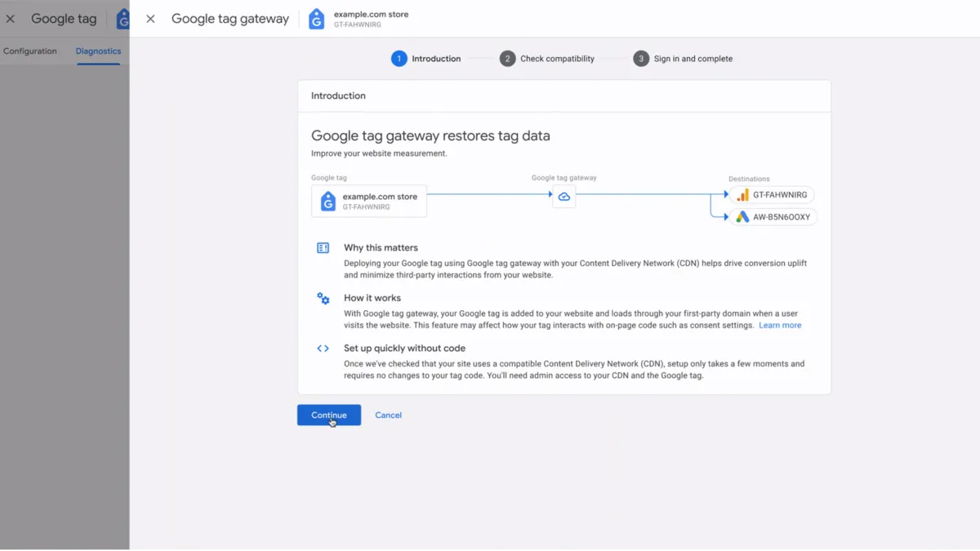Click the example.com store tag icon in the header
980x551 pixels.
(x=316, y=18)
